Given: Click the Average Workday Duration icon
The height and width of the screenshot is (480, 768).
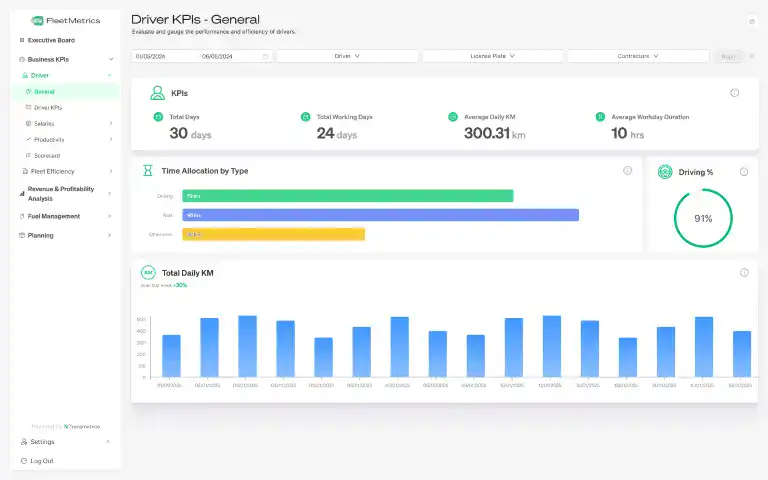Looking at the screenshot, I should (x=600, y=117).
